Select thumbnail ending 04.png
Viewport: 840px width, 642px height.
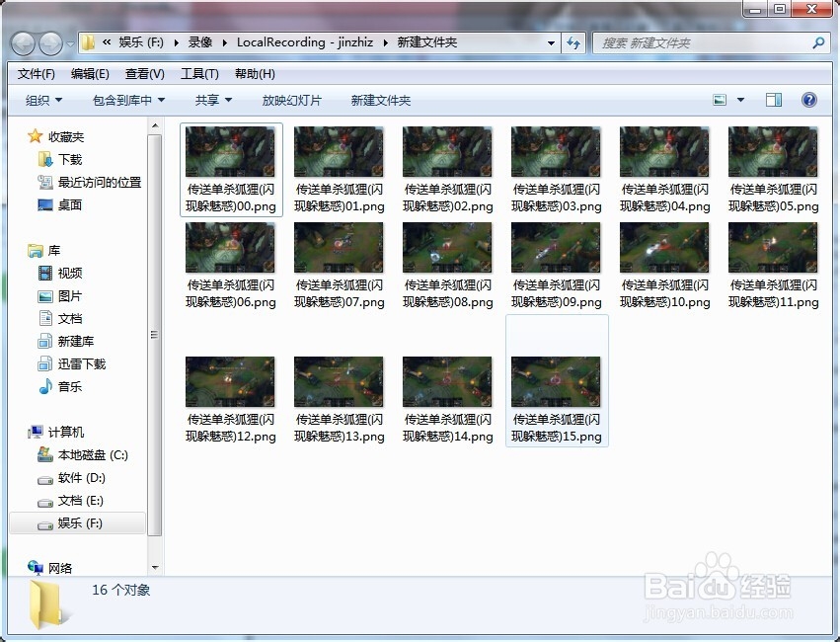point(664,152)
